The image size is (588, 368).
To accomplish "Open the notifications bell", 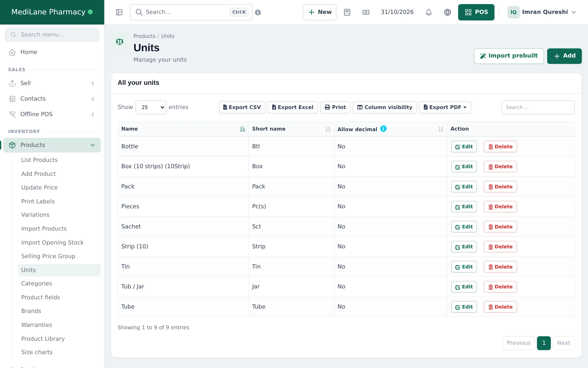I will click(x=429, y=12).
